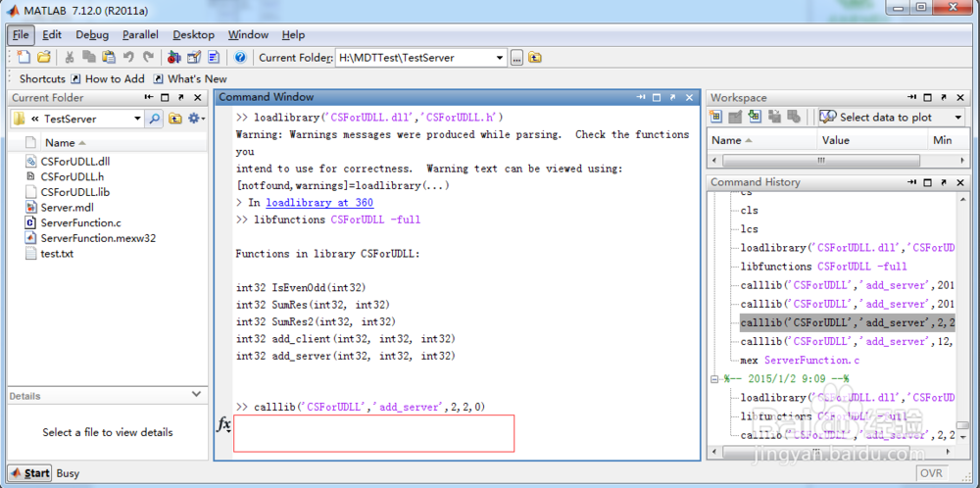
Task: Delete selected Workspace variable
Action: point(795,117)
